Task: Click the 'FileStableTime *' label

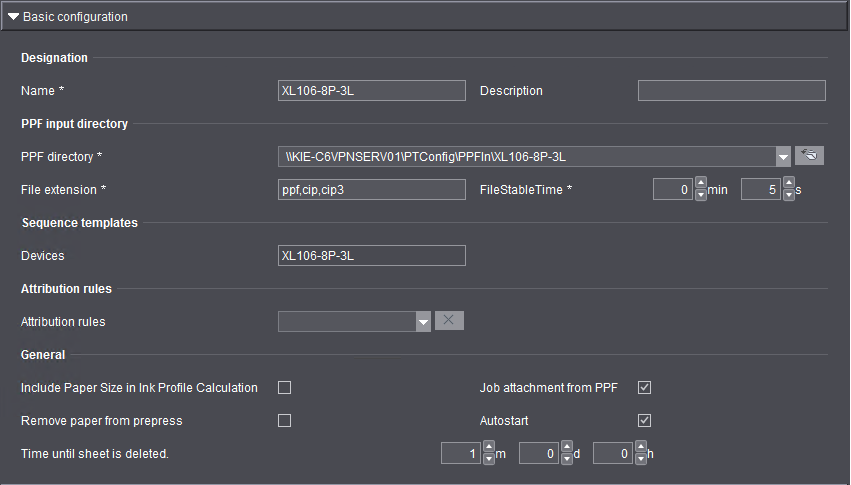Action: pyautogui.click(x=526, y=189)
